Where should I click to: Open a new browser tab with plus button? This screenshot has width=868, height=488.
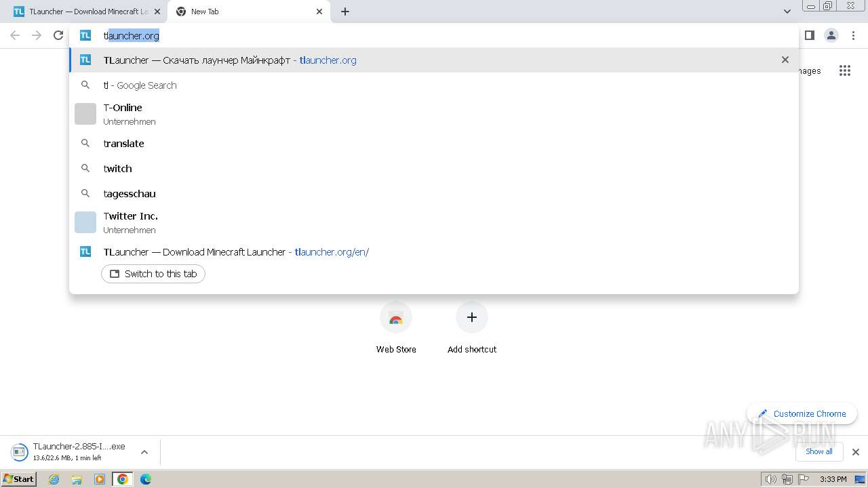pos(344,12)
